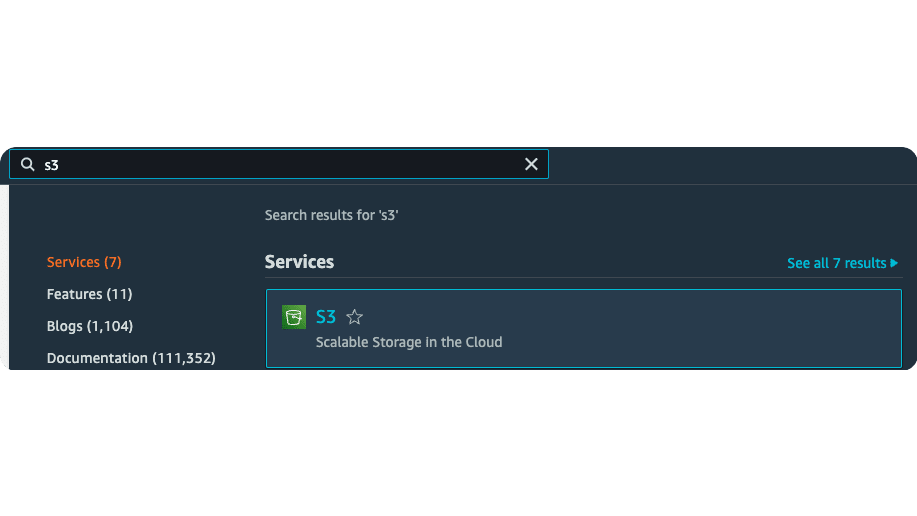Select the Features (11) category
Image resolution: width=917 pixels, height=516 pixels.
pyautogui.click(x=89, y=294)
